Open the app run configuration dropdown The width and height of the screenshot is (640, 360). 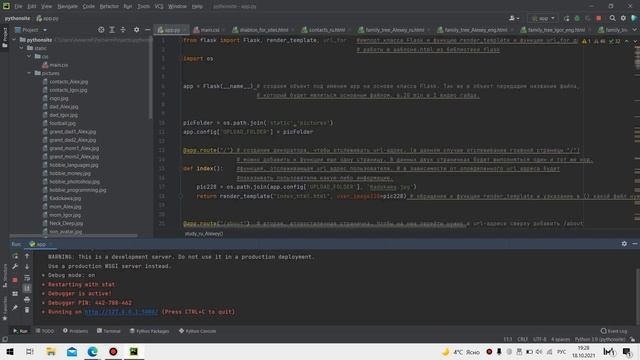tap(543, 18)
